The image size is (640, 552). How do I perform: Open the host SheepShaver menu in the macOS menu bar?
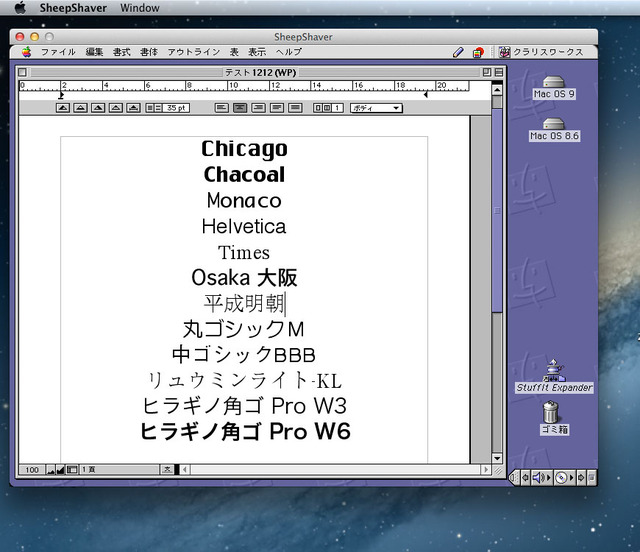tap(73, 8)
